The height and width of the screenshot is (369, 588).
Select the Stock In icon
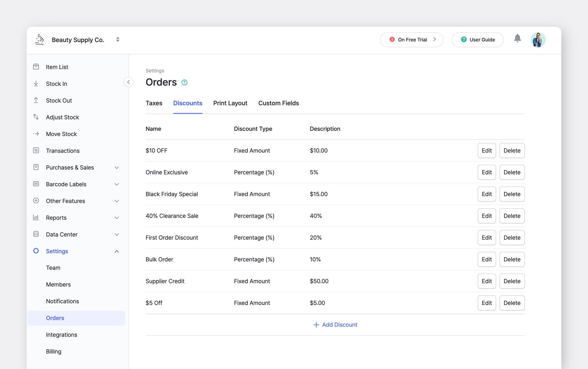point(36,84)
